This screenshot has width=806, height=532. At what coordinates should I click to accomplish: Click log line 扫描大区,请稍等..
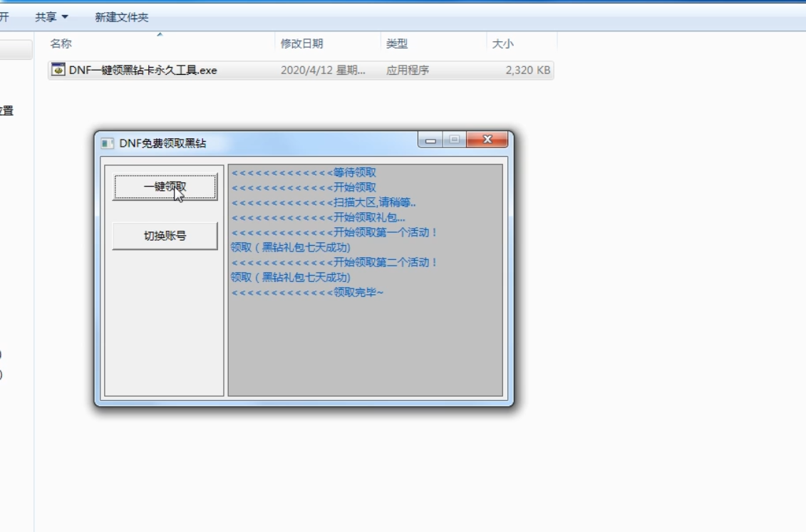(324, 202)
